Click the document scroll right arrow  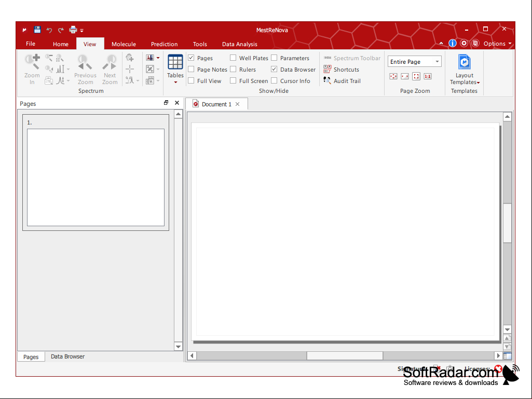(498, 355)
